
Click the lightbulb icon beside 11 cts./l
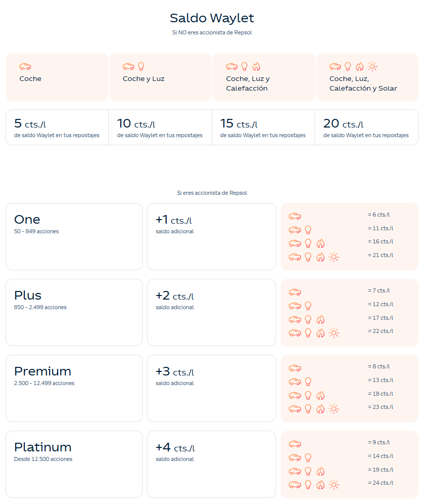pyautogui.click(x=308, y=230)
